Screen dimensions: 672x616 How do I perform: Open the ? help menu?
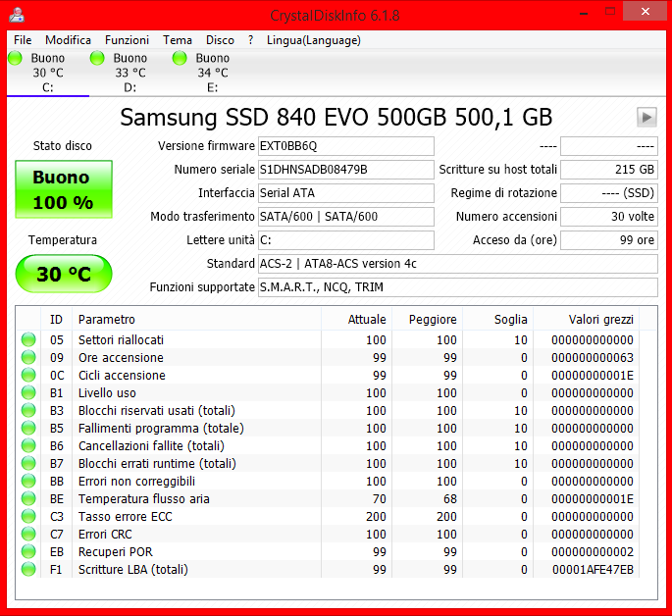pyautogui.click(x=251, y=40)
